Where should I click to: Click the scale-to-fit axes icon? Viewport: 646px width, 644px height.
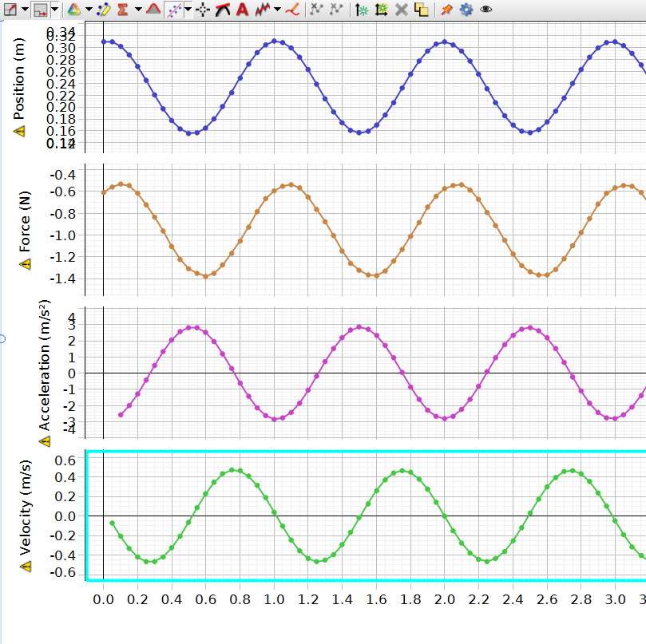click(10, 10)
